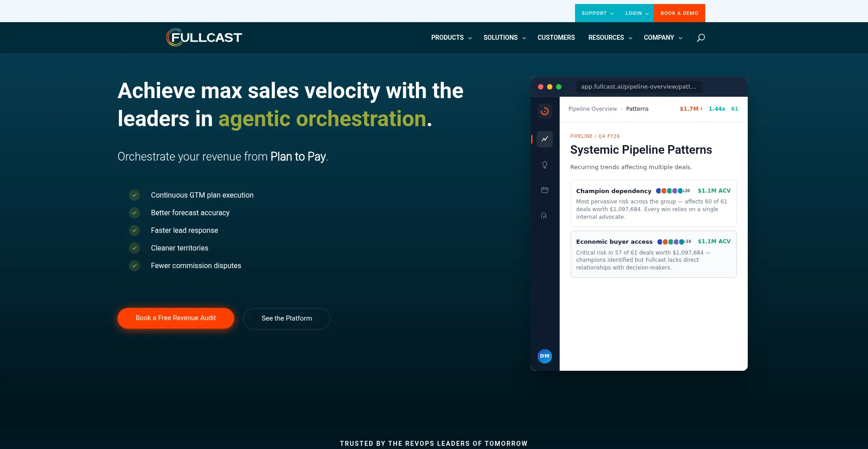Click the PIPELINE / Q4 FY26 label

tap(595, 136)
